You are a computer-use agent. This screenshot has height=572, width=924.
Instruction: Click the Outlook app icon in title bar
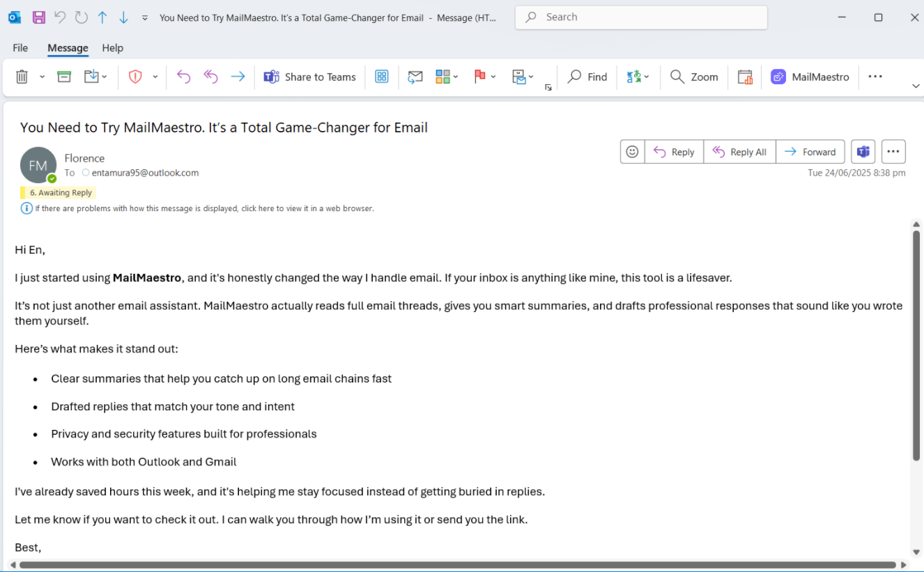[15, 17]
